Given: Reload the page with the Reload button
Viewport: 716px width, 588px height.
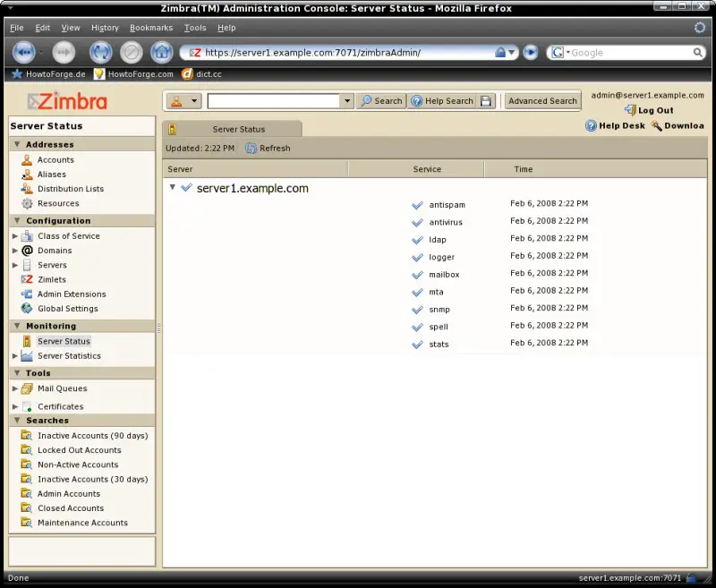Looking at the screenshot, I should (100, 53).
